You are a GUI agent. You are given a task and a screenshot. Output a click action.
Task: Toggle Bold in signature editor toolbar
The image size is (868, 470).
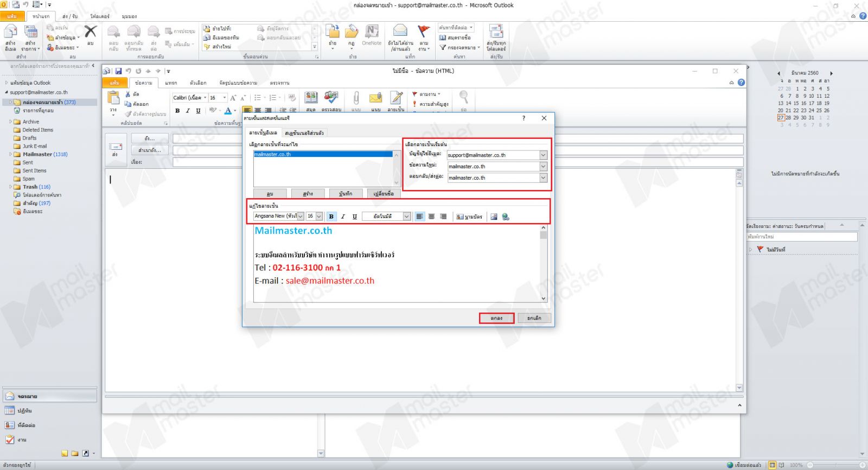[x=331, y=217]
